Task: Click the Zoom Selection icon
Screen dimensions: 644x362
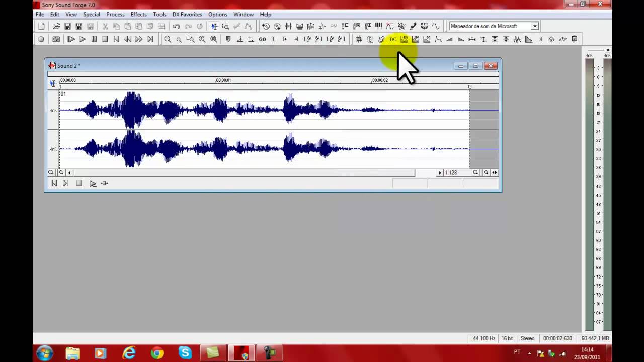Action: pyautogui.click(x=190, y=39)
